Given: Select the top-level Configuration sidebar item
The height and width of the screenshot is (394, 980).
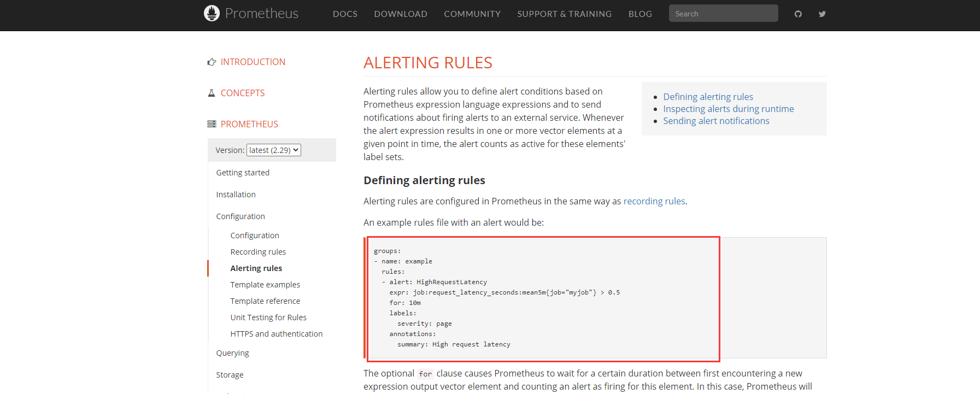Looking at the screenshot, I should [240, 216].
